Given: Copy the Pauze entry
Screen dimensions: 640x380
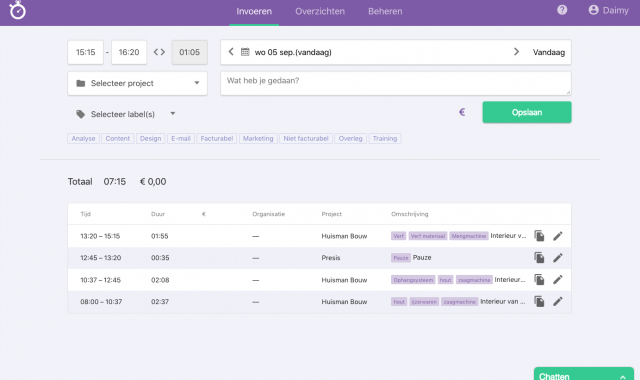Looking at the screenshot, I should (x=539, y=258).
